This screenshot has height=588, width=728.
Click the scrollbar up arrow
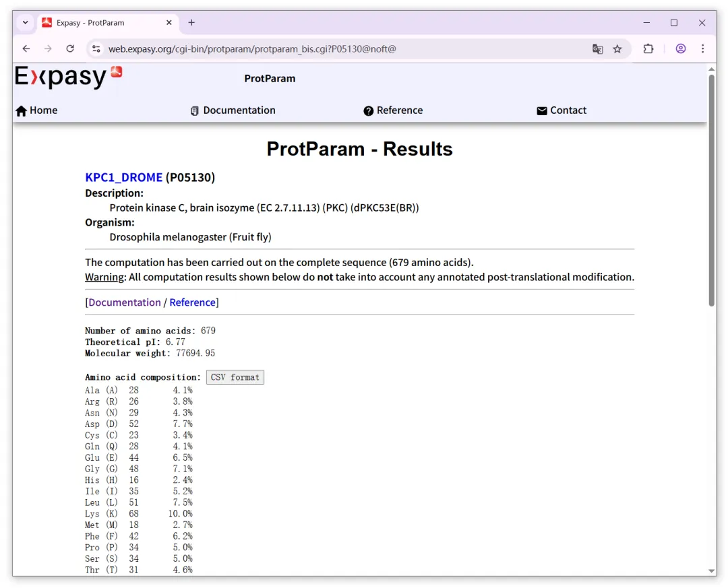[x=711, y=69]
